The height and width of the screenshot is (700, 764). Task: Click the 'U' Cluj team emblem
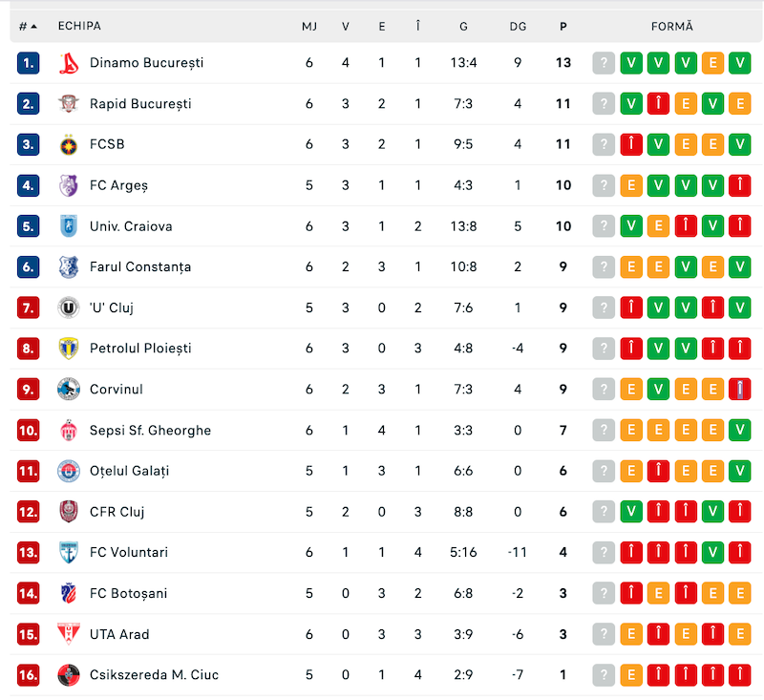[69, 308]
